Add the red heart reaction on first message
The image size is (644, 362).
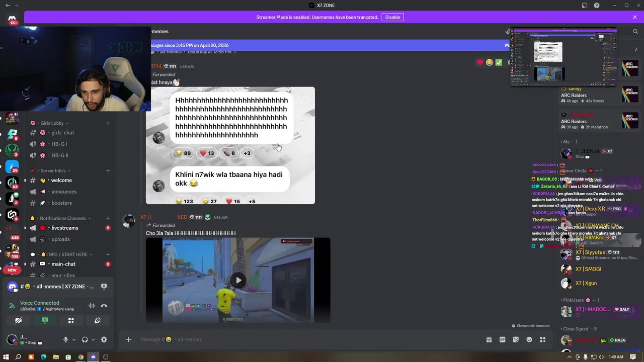[480, 62]
